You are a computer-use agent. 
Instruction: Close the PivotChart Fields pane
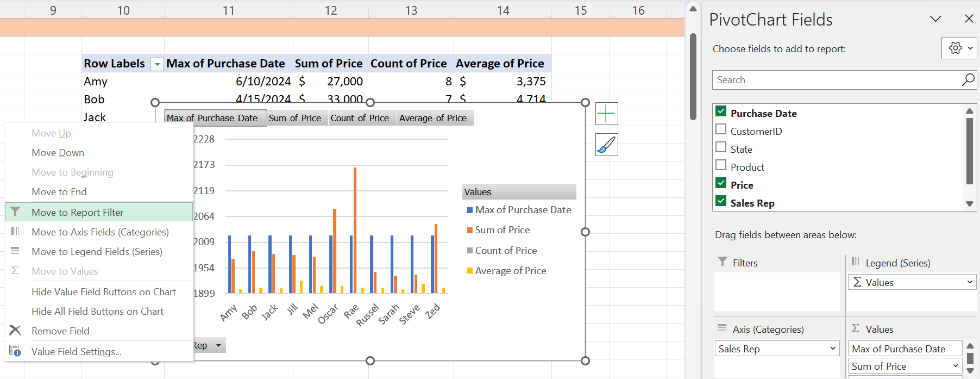click(x=969, y=19)
